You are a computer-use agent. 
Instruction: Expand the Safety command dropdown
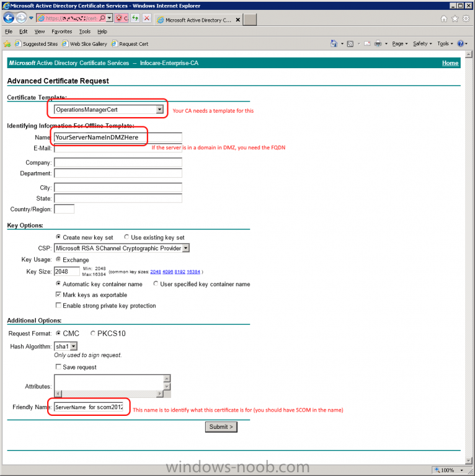(x=422, y=44)
